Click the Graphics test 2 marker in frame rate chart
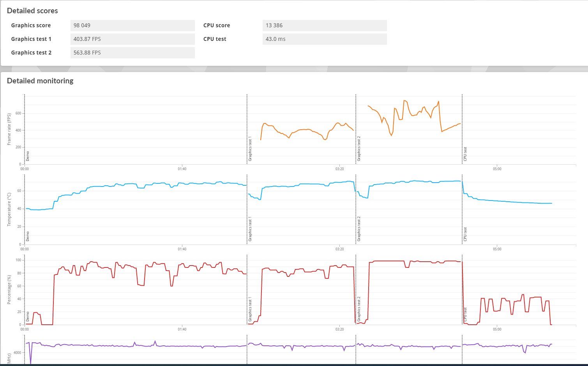This screenshot has height=366, width=588. 359,149
